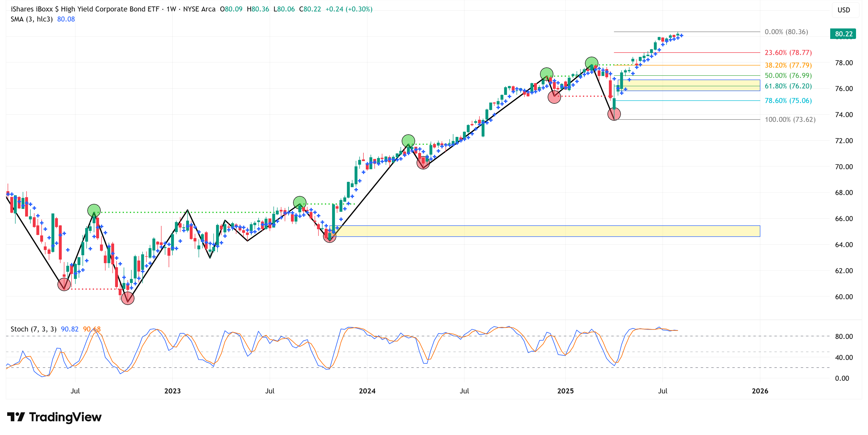Click the 2026 label on the time axis
The image size is (868, 435).
[x=760, y=391]
